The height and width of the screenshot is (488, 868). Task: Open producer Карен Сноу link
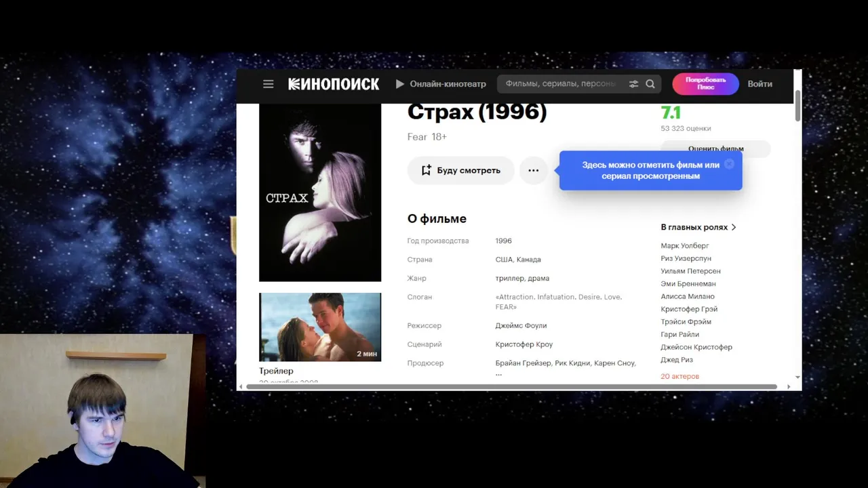click(614, 363)
